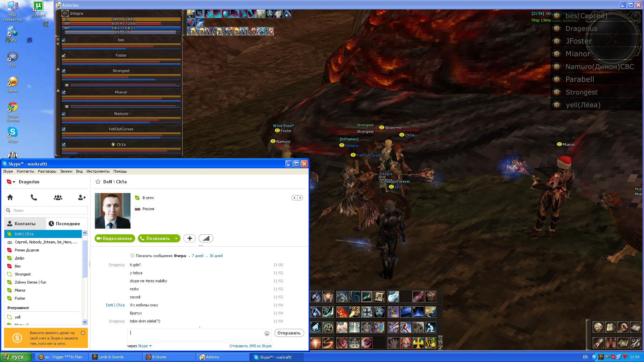Open clan flags icon in game menu
The width and height of the screenshot is (644, 362).
[610, 343]
